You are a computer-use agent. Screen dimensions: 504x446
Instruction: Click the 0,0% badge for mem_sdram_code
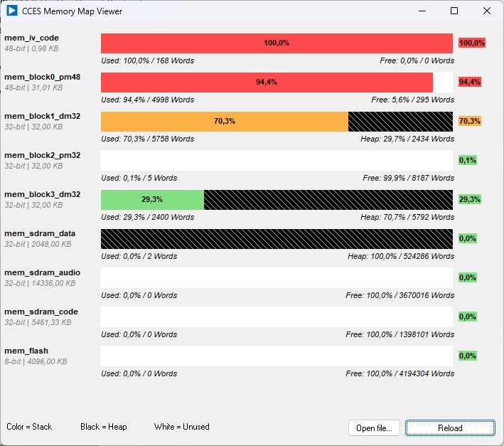point(468,317)
